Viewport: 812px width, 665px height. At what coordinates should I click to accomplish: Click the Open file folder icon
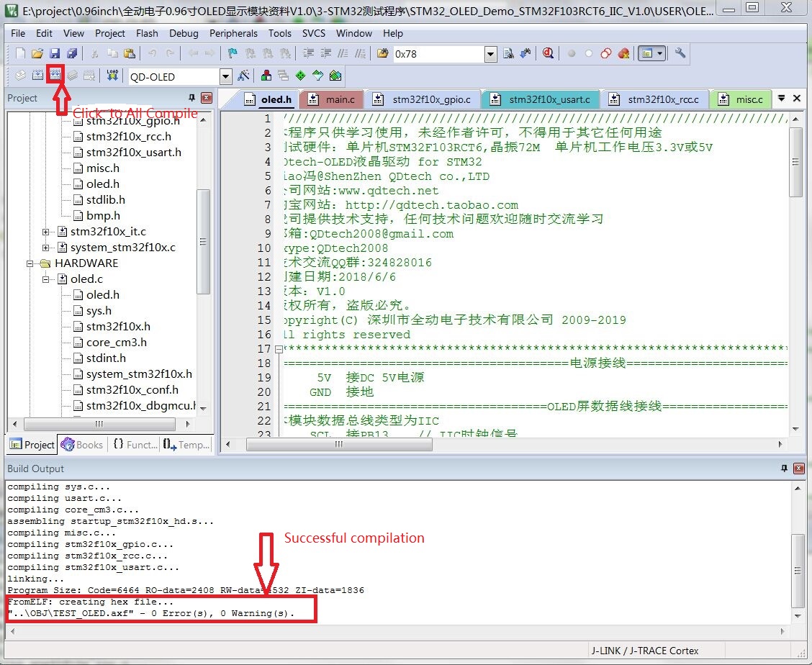pyautogui.click(x=37, y=53)
